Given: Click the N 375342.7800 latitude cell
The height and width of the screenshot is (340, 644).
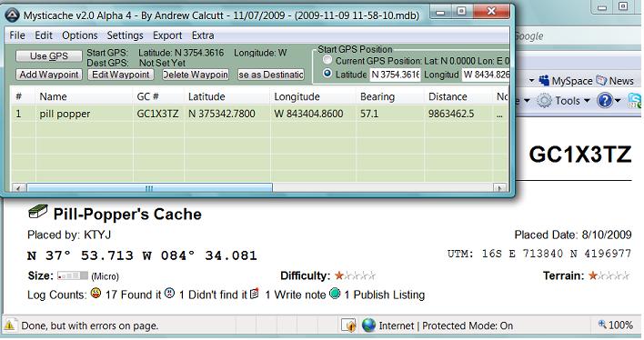Looking at the screenshot, I should click(222, 114).
